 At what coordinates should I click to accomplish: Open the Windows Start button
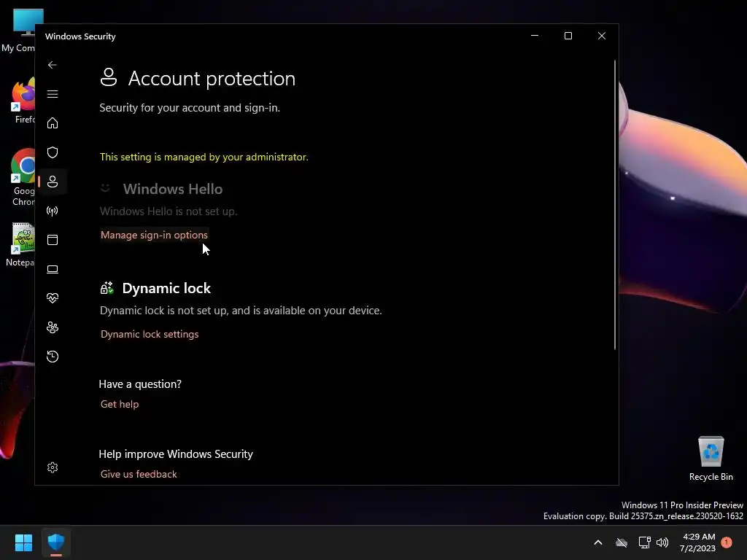[23, 542]
